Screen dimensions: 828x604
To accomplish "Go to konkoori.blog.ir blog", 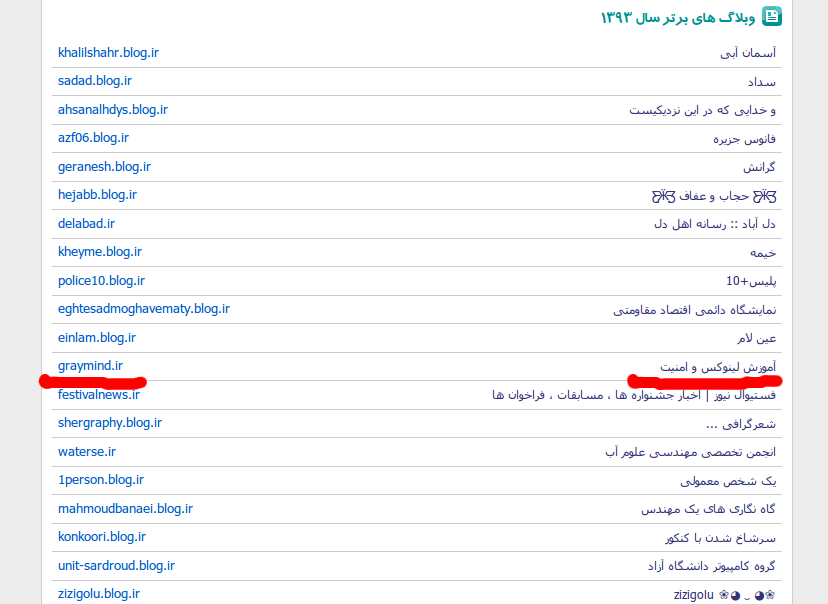I will pyautogui.click(x=102, y=537).
